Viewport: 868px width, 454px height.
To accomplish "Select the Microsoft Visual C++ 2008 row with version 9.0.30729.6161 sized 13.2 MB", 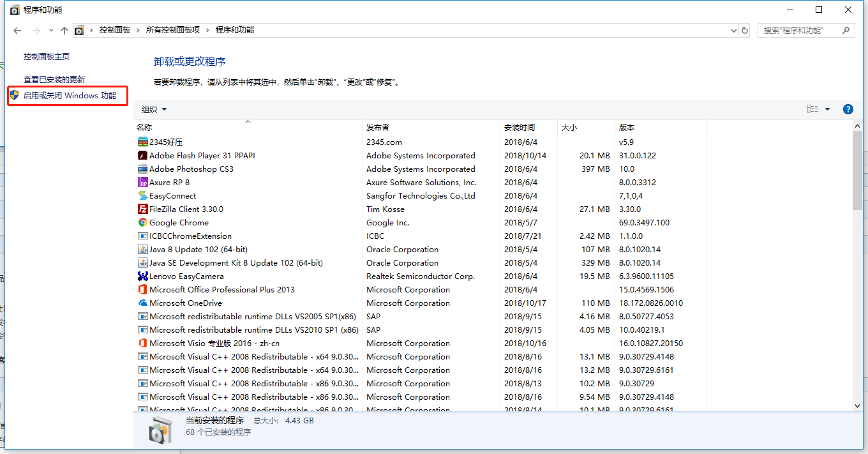I will (420, 370).
